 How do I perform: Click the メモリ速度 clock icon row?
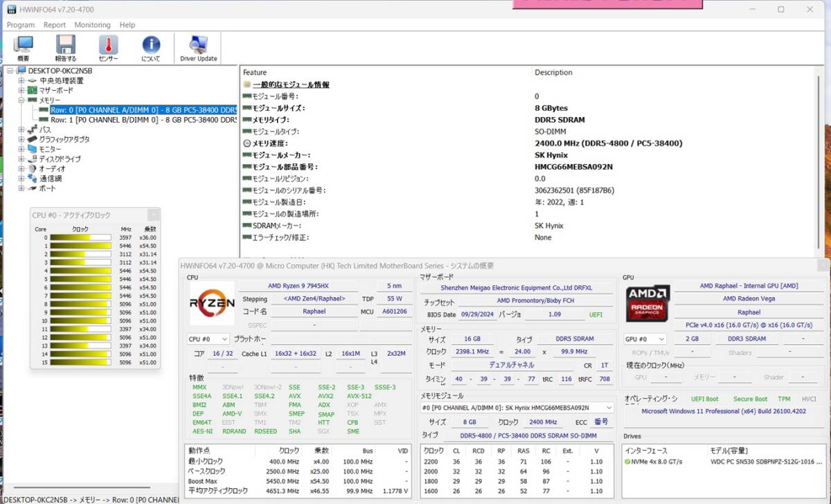[x=247, y=143]
